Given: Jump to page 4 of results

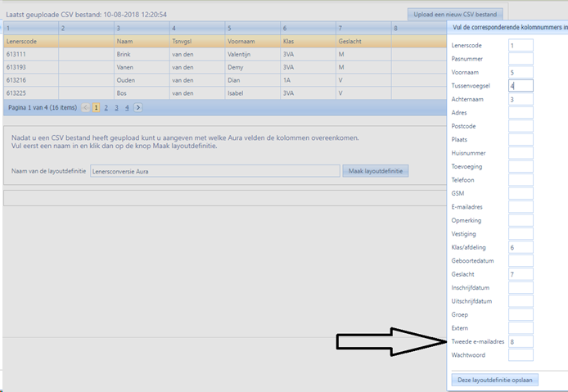Looking at the screenshot, I should tap(127, 107).
